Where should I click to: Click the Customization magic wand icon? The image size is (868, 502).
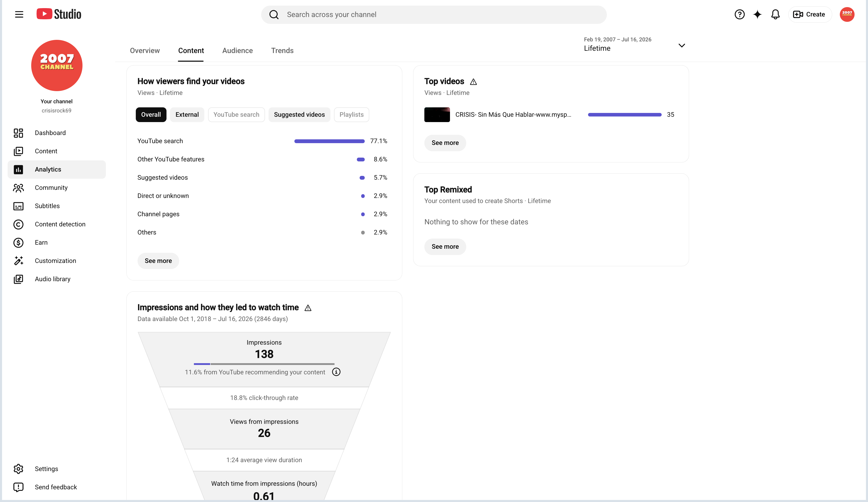(18, 261)
